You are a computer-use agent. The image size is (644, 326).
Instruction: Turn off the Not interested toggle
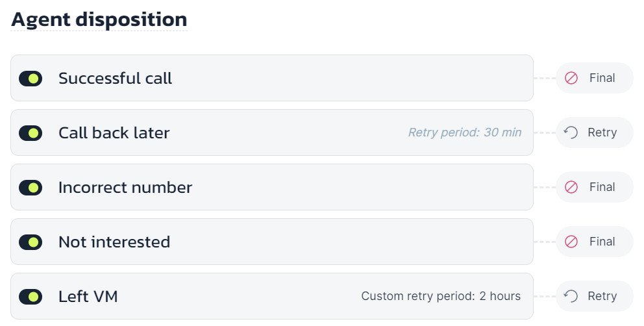(x=31, y=242)
